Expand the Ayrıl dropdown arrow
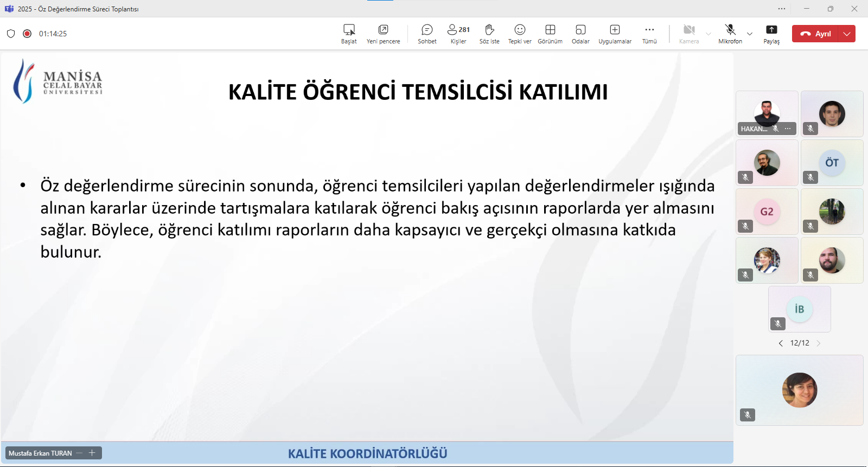The width and height of the screenshot is (868, 467). 847,34
